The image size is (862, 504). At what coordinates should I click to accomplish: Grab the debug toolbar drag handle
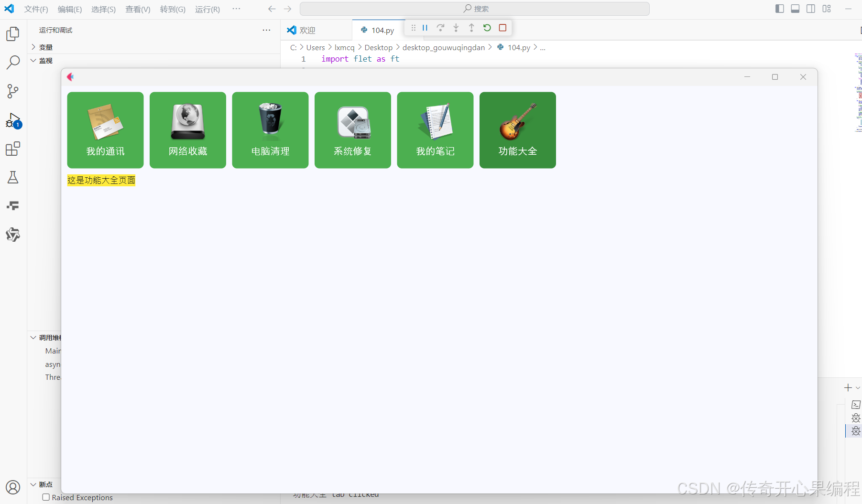tap(414, 28)
